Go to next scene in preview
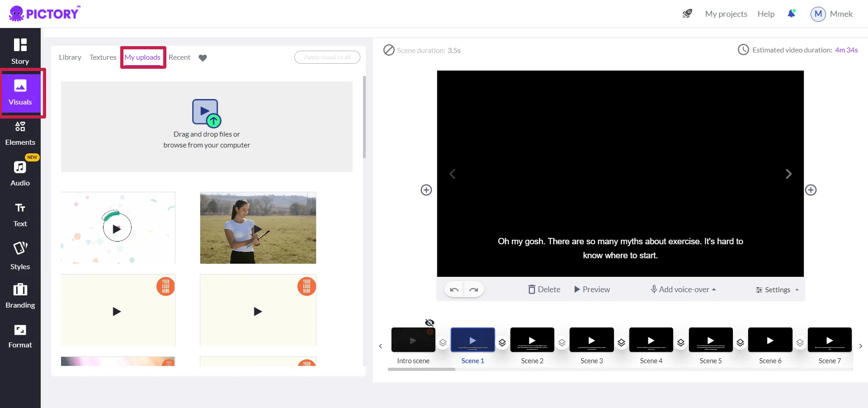This screenshot has width=868, height=408. [x=788, y=174]
